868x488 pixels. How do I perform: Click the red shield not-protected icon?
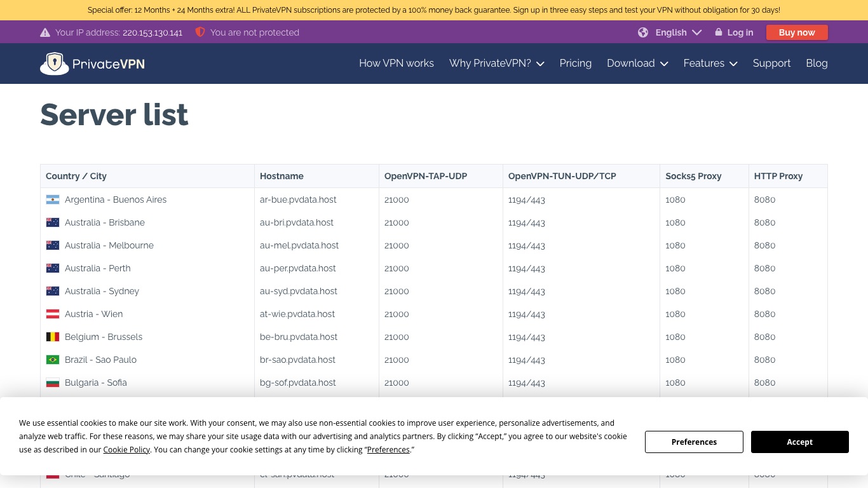point(200,32)
